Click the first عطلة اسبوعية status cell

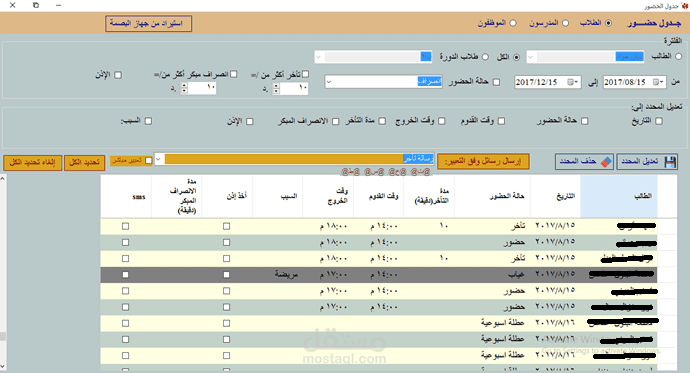tap(492, 323)
